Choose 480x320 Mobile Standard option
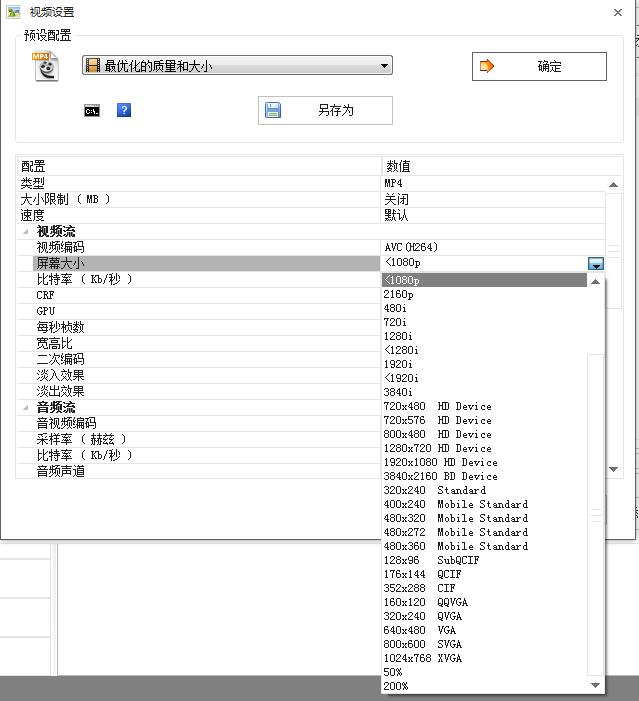 [455, 519]
